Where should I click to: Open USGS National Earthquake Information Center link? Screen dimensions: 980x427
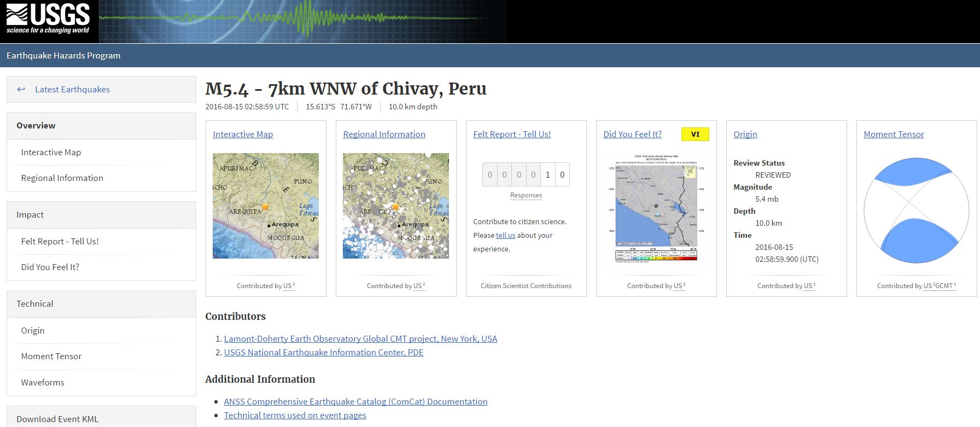pyautogui.click(x=323, y=353)
